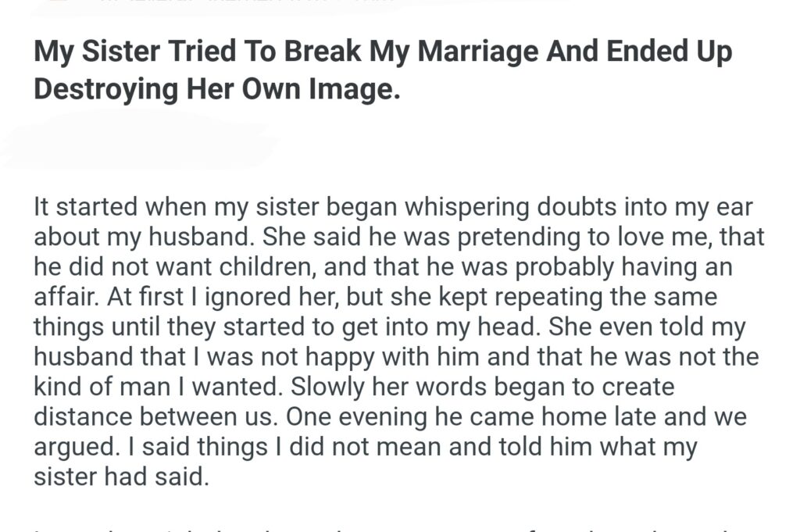This screenshot has width=800, height=532.
Task: Click the cut-off text line at top
Action: click(234, 2)
